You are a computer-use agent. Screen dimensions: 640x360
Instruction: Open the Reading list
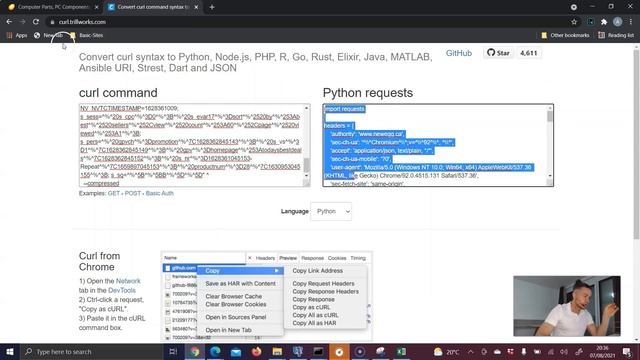pos(616,35)
